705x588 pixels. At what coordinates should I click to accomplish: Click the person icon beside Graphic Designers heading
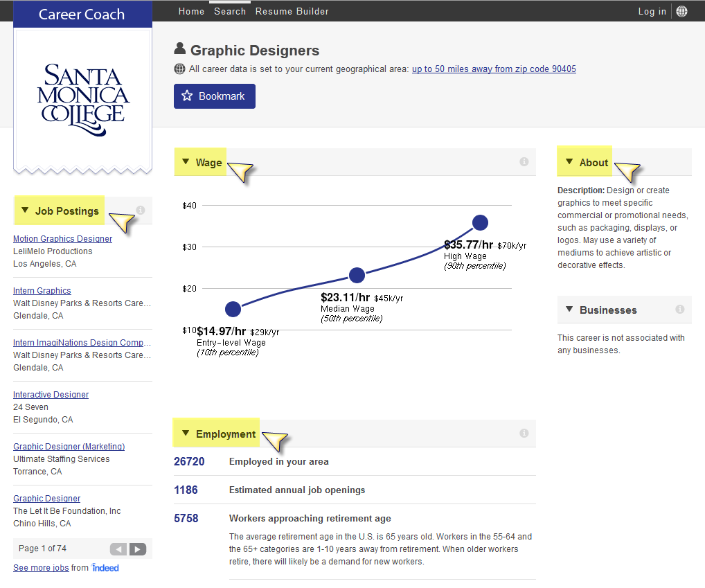(x=179, y=48)
